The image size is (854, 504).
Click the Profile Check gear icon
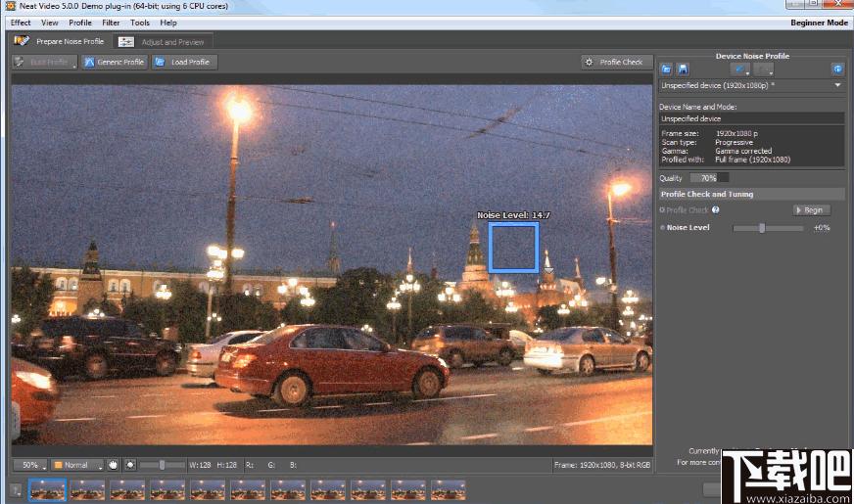pos(589,62)
